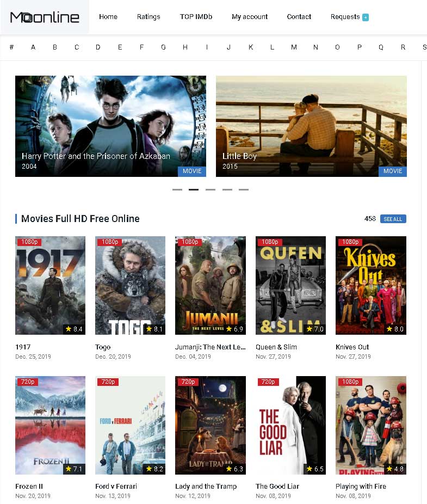Image resolution: width=427 pixels, height=504 pixels.
Task: Filter titles by letter J
Action: click(x=228, y=47)
